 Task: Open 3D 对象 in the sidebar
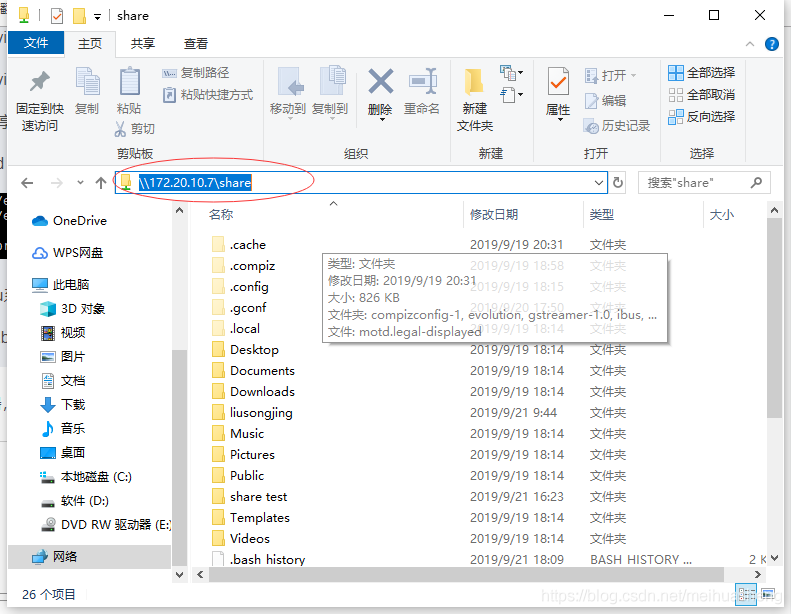[72, 309]
